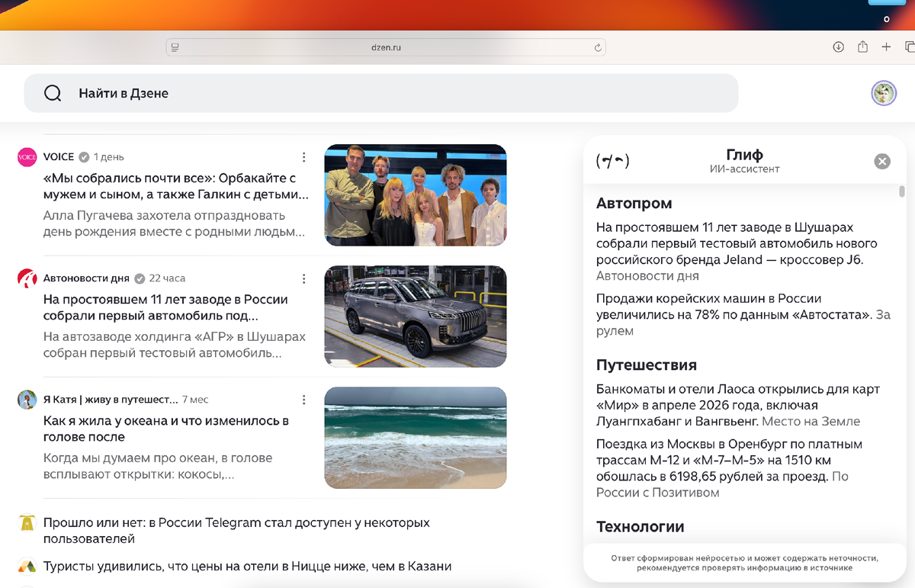Open the 'Я Катя | живу в путешест…' channel name
915x588 pixels.
pos(111,400)
